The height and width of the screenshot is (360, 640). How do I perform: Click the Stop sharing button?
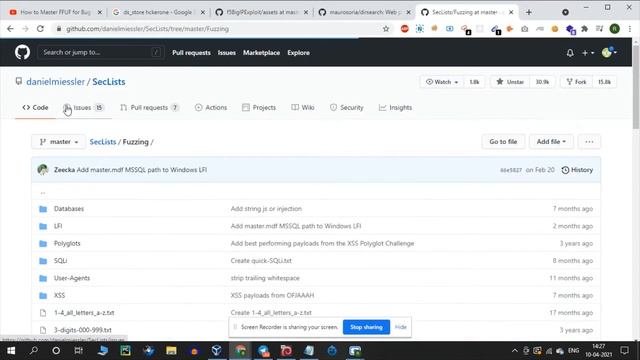click(x=366, y=327)
